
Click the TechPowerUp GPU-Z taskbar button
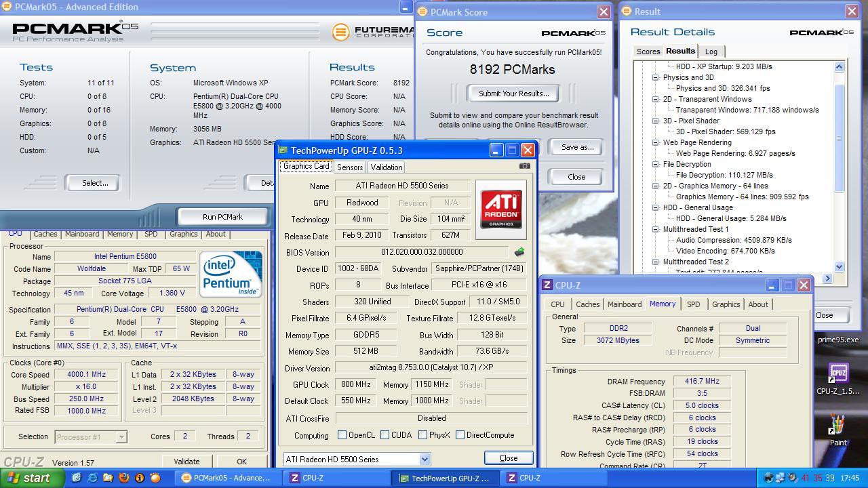point(444,478)
